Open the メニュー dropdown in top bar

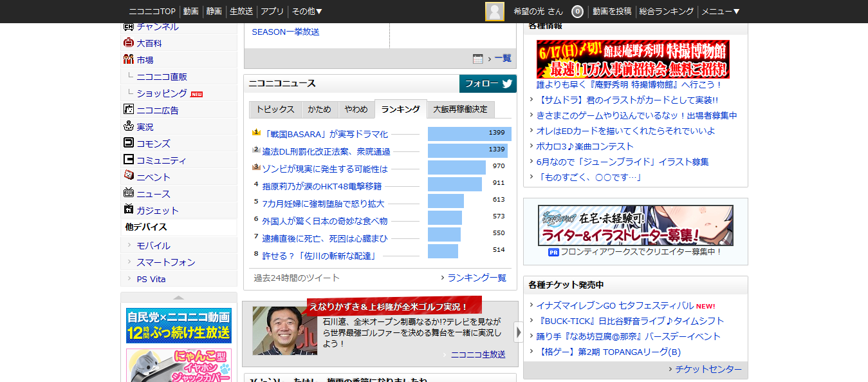point(721,12)
